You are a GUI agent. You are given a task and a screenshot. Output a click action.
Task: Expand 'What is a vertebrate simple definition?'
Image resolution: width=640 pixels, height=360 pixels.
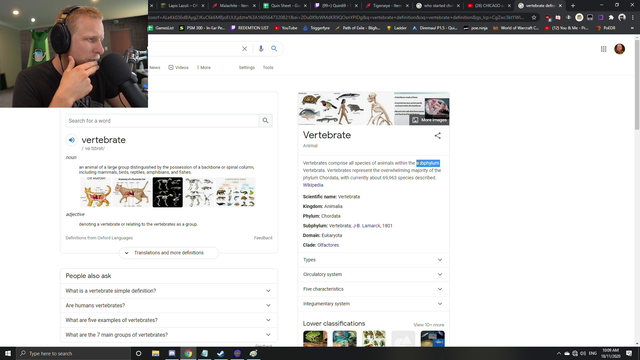[x=169, y=291]
